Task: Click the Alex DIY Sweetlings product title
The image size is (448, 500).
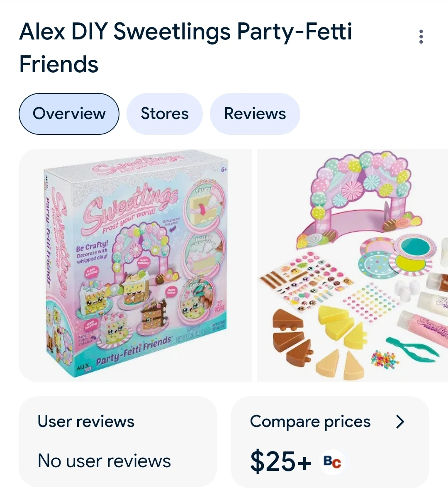Action: pos(185,48)
